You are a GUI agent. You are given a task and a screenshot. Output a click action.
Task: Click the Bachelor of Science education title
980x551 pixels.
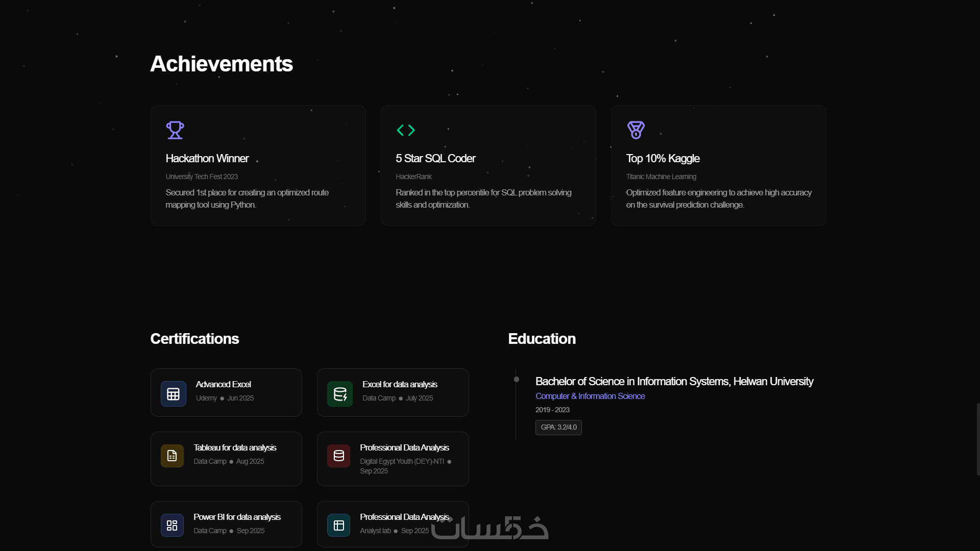(x=674, y=381)
